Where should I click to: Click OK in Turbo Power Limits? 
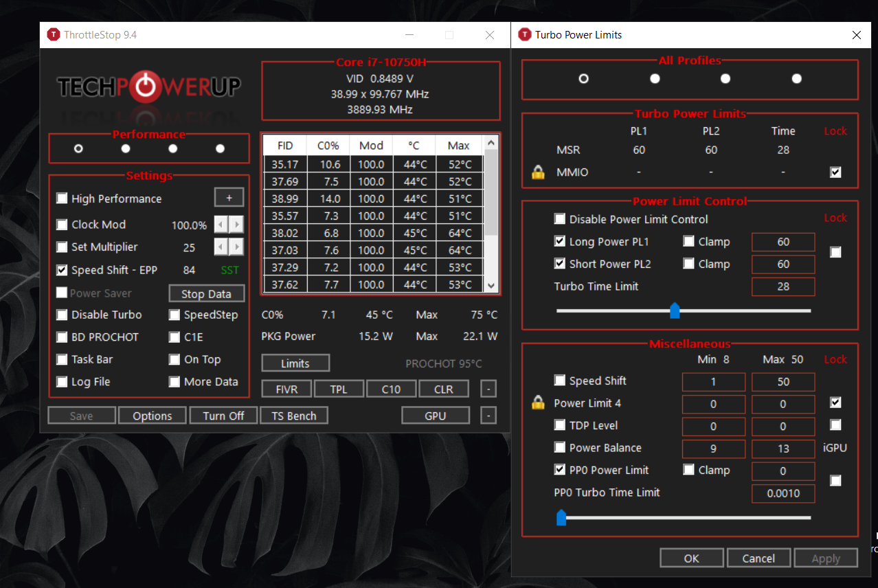(x=692, y=558)
